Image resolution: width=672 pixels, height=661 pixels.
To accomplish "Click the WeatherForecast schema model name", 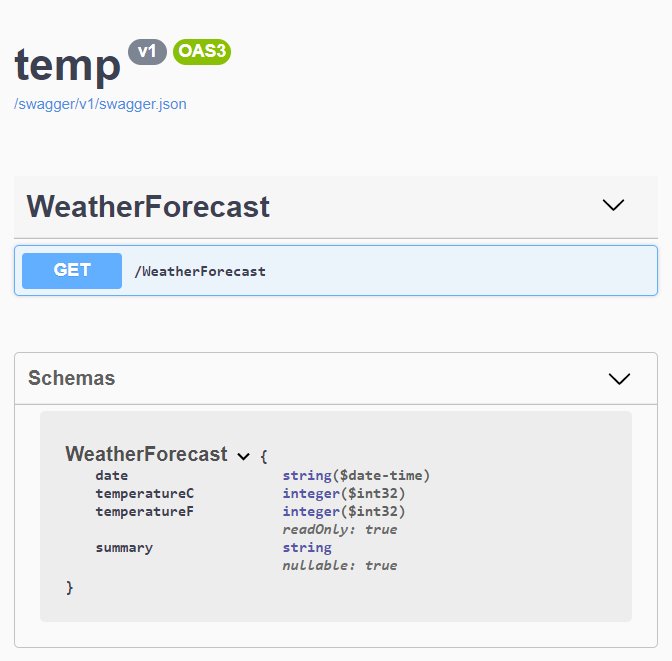I will (x=146, y=454).
